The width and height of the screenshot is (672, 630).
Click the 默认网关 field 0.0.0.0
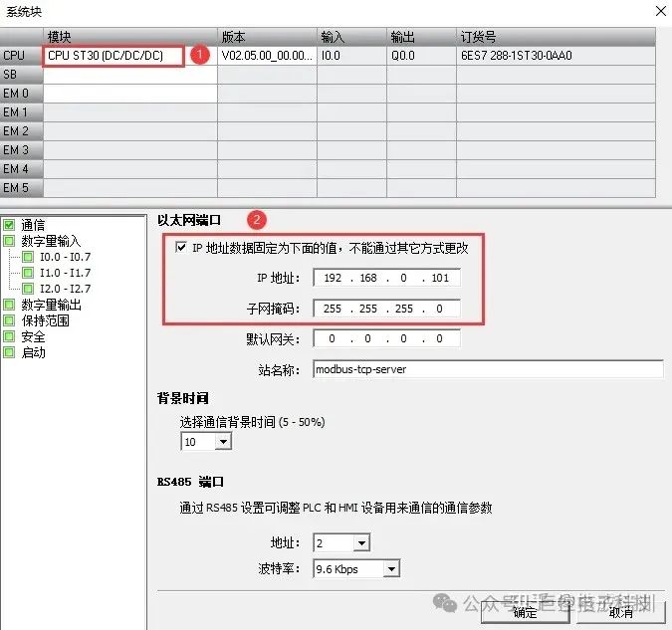click(x=387, y=338)
